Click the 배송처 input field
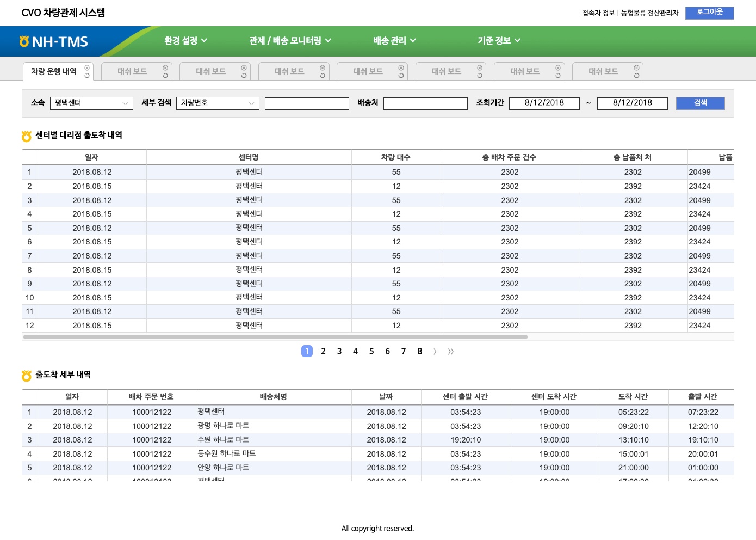756x540 pixels. [425, 103]
